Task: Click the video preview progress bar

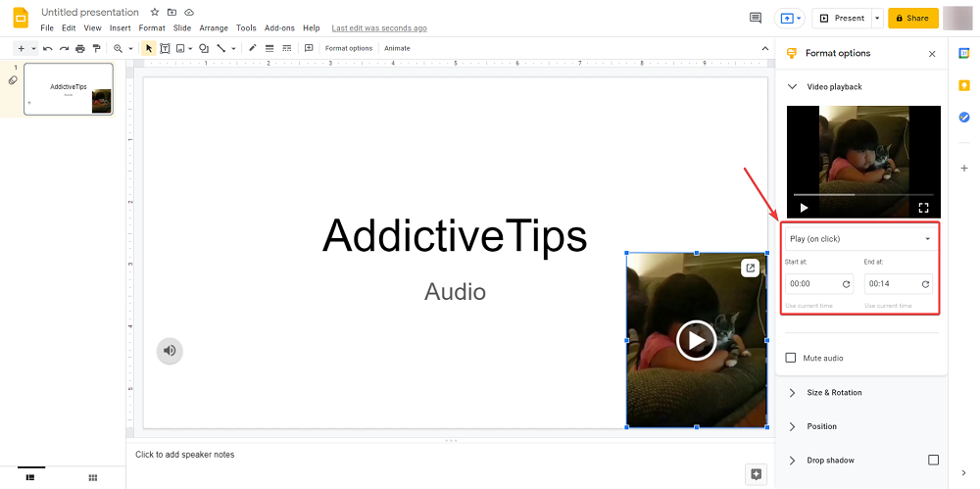Action: click(x=862, y=194)
